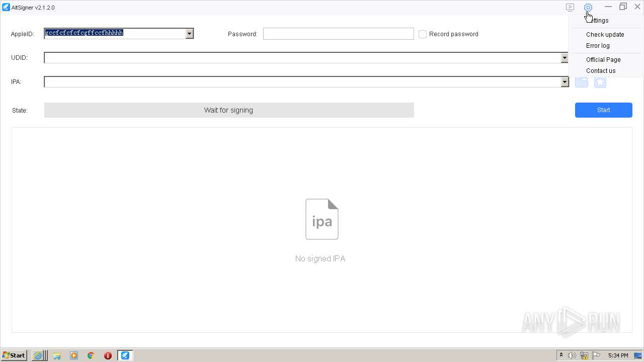644x362 pixels.
Task: Open Internet Explorer from taskbar
Action: point(38,355)
